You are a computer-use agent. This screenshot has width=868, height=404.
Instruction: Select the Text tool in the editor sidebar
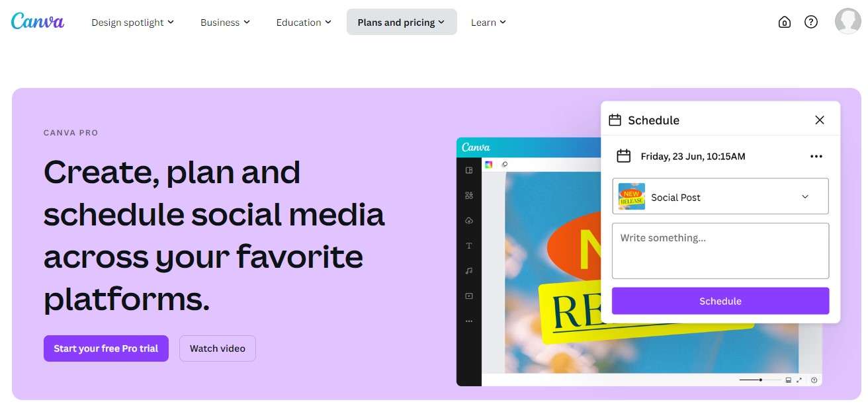click(x=468, y=245)
